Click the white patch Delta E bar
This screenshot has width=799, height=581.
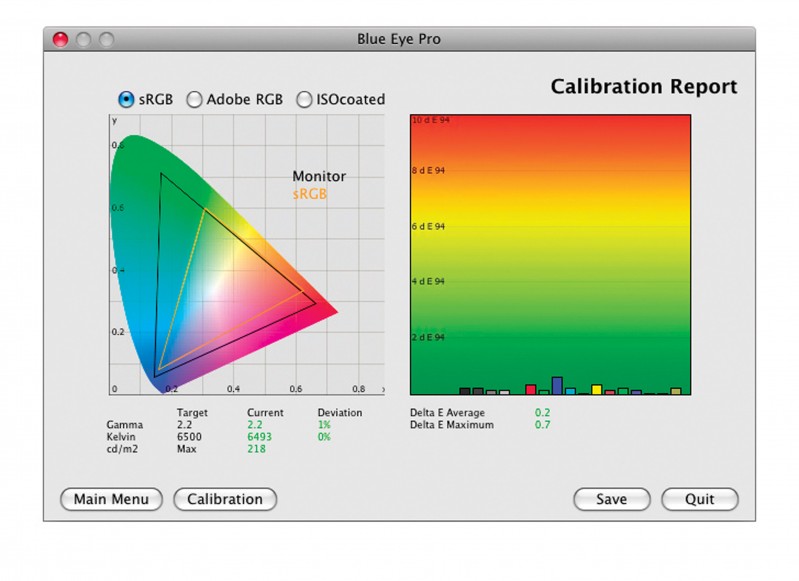tap(504, 392)
